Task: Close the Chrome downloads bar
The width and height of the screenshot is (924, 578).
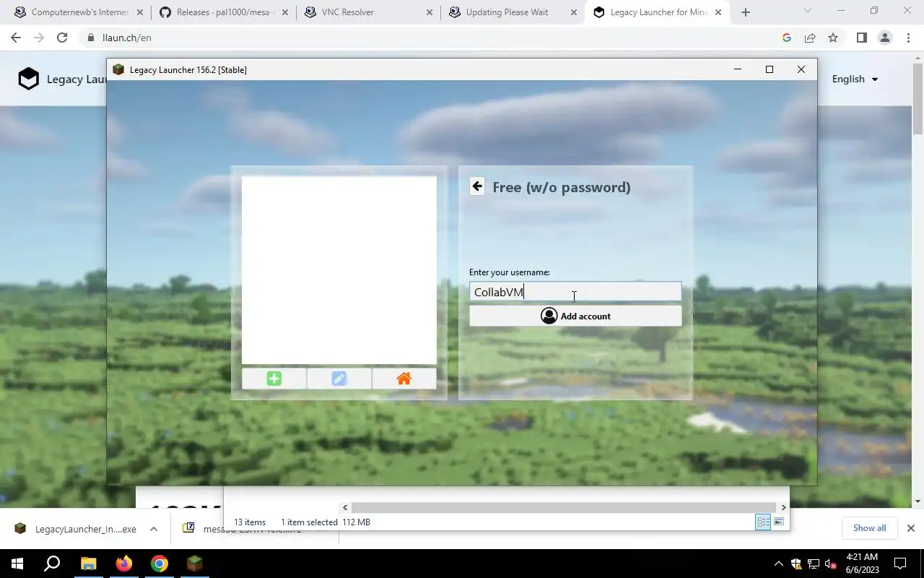Action: click(910, 528)
